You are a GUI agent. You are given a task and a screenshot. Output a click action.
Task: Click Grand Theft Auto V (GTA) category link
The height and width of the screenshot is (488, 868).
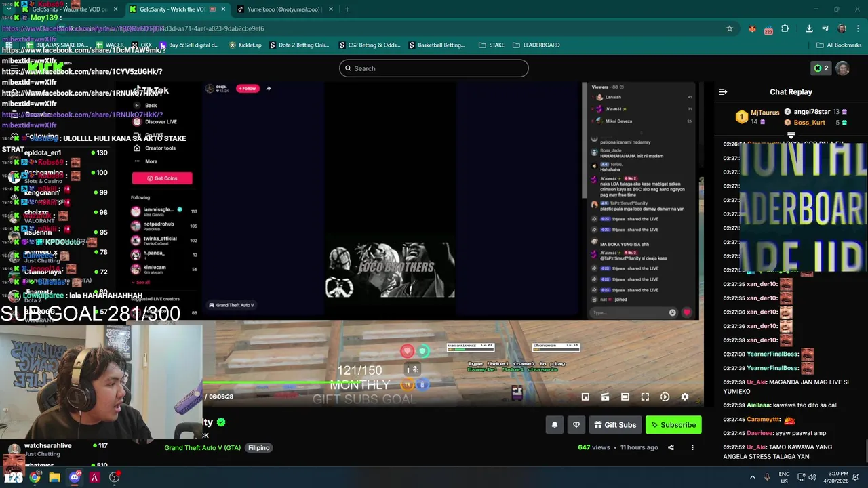pos(202,447)
